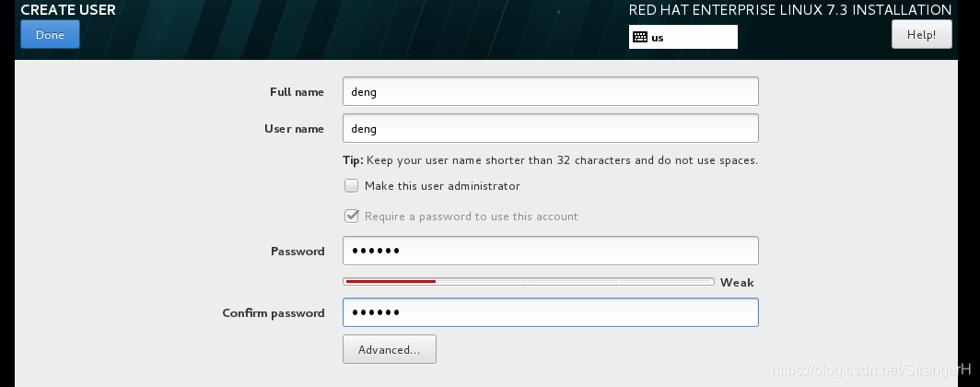Click the Full name label

point(297,92)
